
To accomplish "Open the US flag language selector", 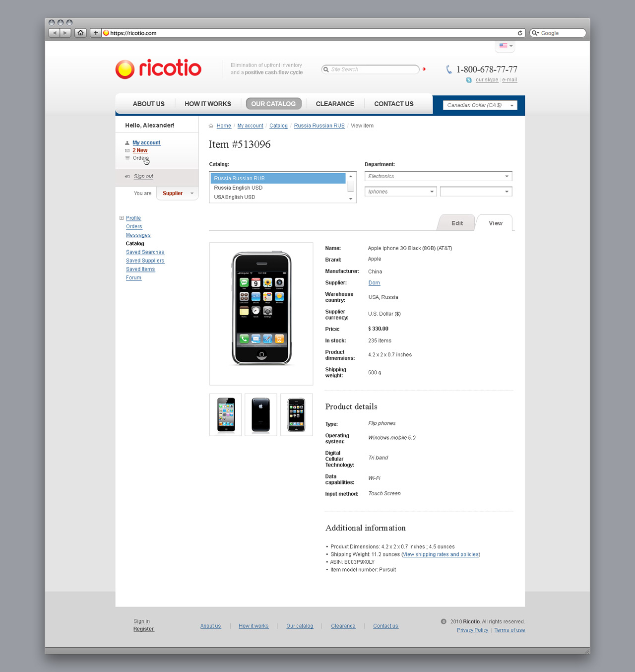I will point(506,46).
